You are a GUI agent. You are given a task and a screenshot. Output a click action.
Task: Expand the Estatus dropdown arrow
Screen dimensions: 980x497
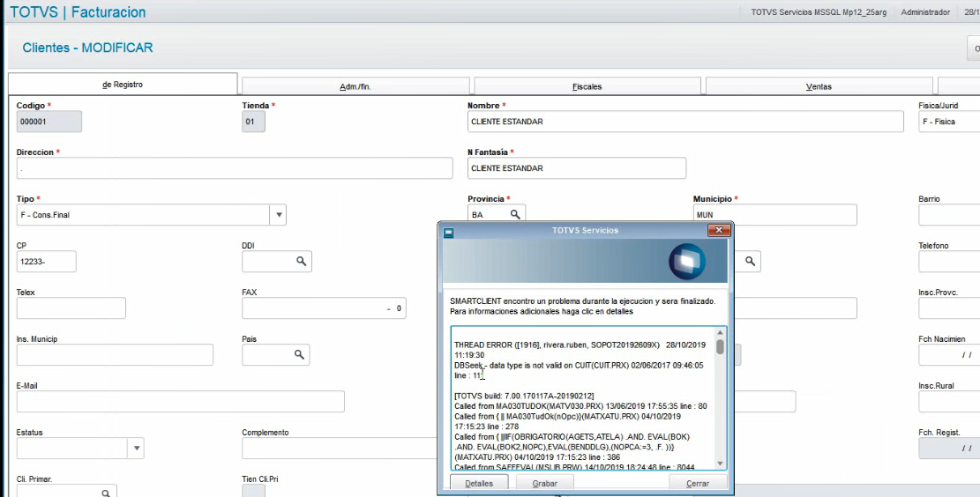pos(136,449)
